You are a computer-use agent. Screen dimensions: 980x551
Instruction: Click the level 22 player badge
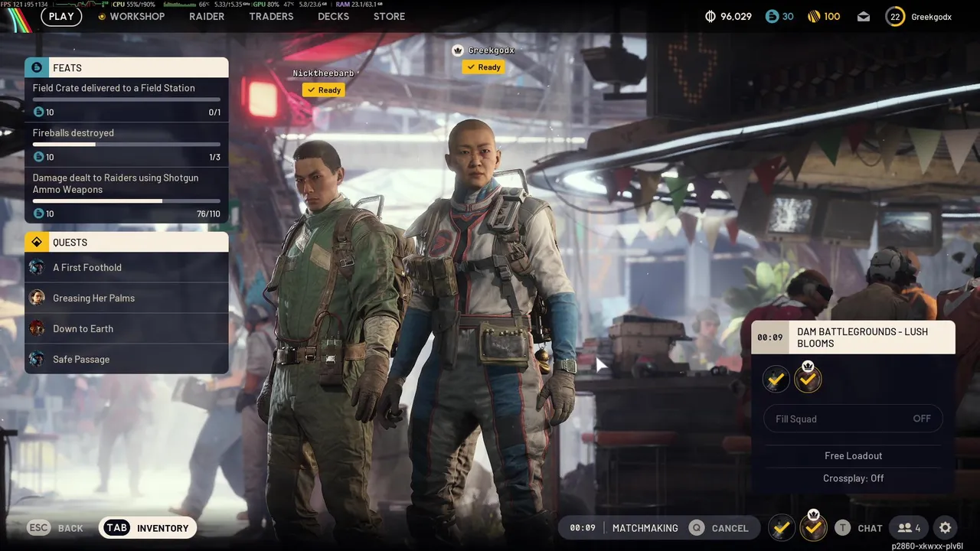tap(894, 16)
